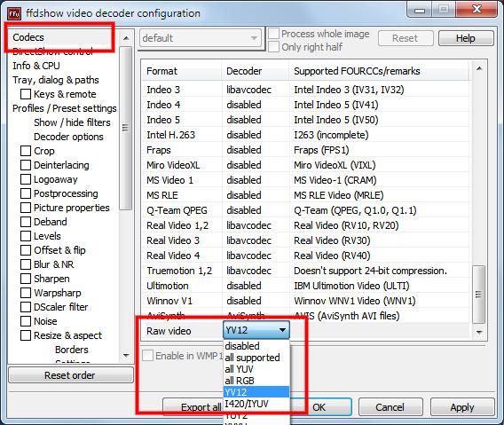Select the Truemotion 1,2 row

click(305, 271)
